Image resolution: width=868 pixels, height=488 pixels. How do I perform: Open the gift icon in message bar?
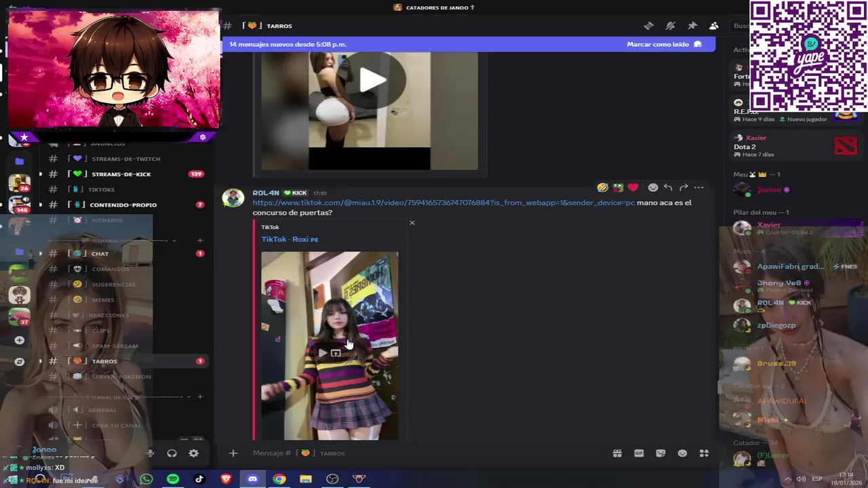pos(617,453)
